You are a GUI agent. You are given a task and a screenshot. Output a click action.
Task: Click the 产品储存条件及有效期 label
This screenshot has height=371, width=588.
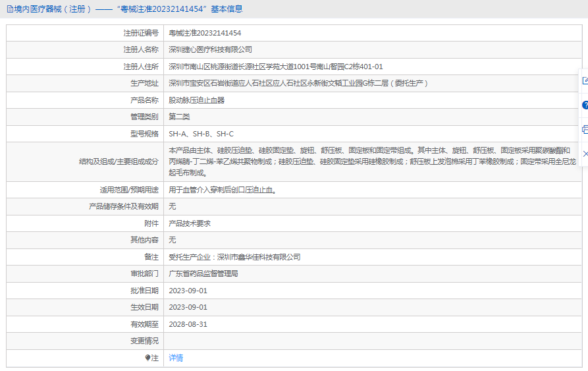click(x=124, y=206)
